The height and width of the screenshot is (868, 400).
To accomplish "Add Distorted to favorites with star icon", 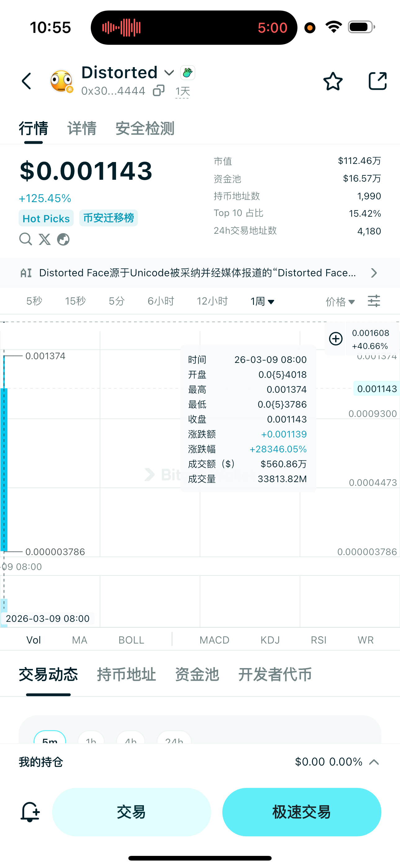I will (333, 81).
